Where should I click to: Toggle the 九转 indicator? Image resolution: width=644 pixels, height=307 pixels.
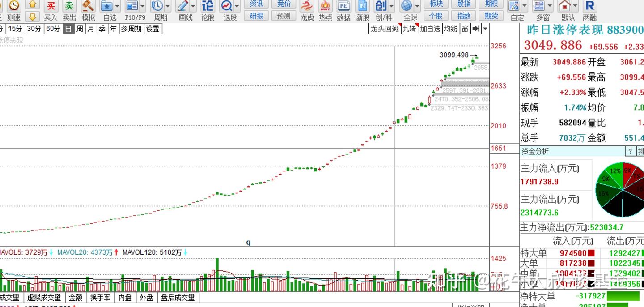(410, 29)
